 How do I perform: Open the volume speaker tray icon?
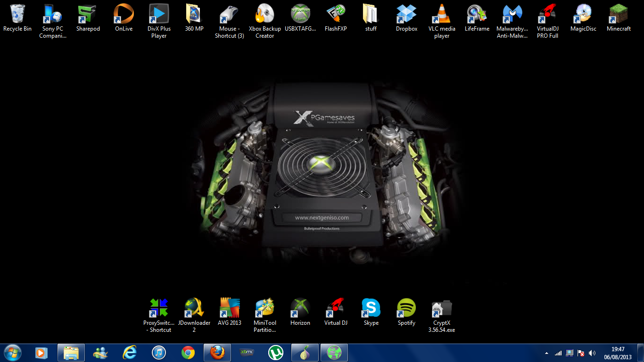click(x=592, y=353)
